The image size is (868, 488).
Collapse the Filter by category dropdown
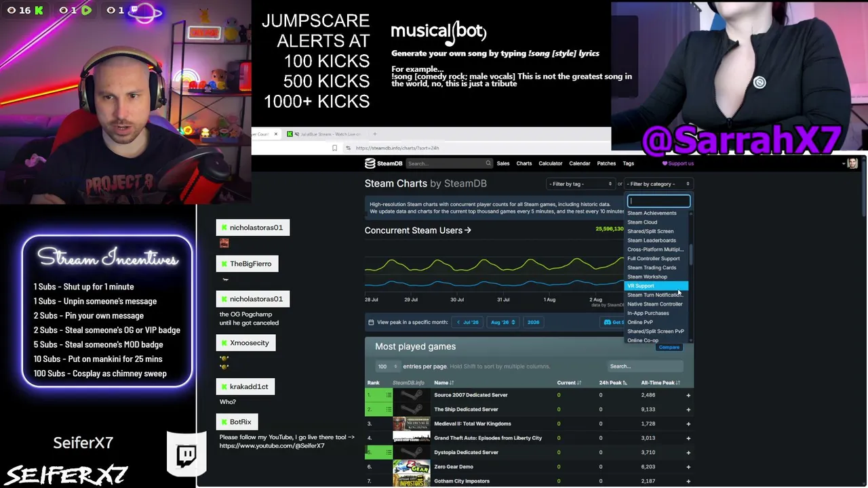pyautogui.click(x=658, y=184)
